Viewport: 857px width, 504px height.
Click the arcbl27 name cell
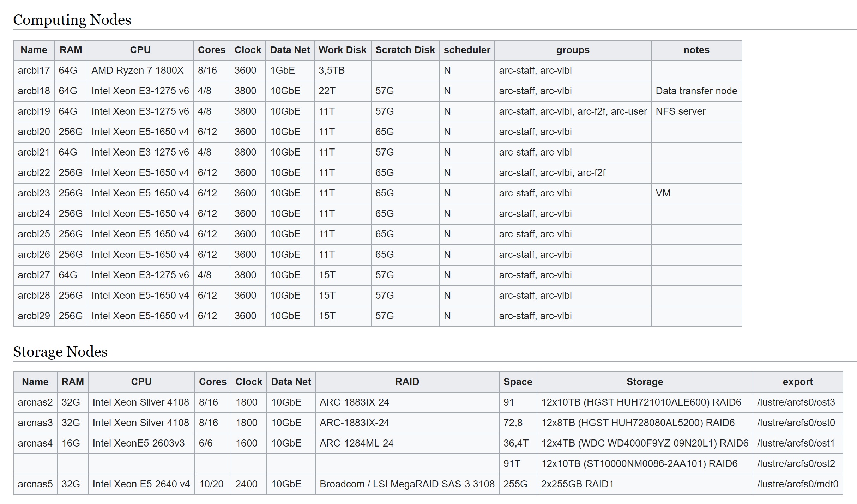(34, 275)
